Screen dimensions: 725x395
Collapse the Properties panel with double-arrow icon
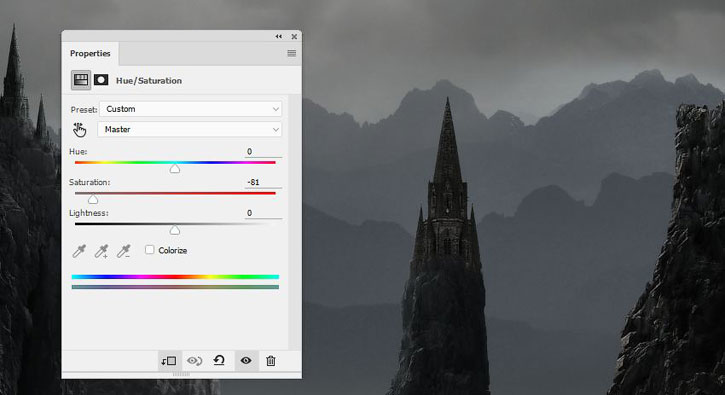tap(278, 37)
